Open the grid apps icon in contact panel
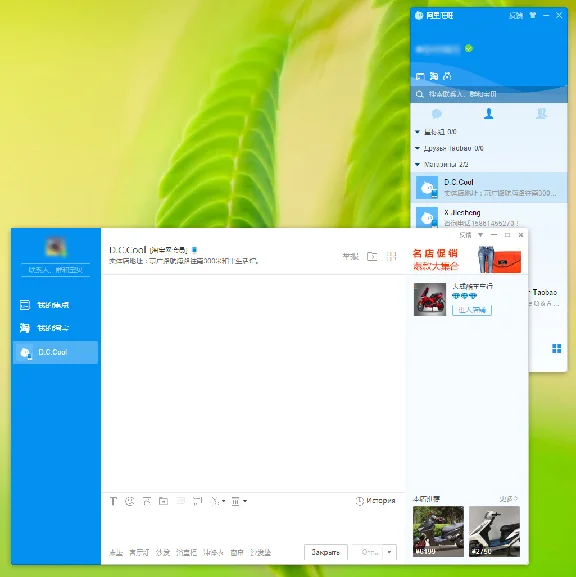Image resolution: width=576 pixels, height=577 pixels. 556,348
